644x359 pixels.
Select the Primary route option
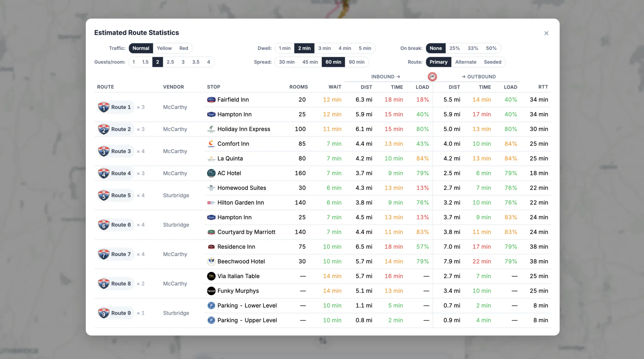[x=438, y=62]
